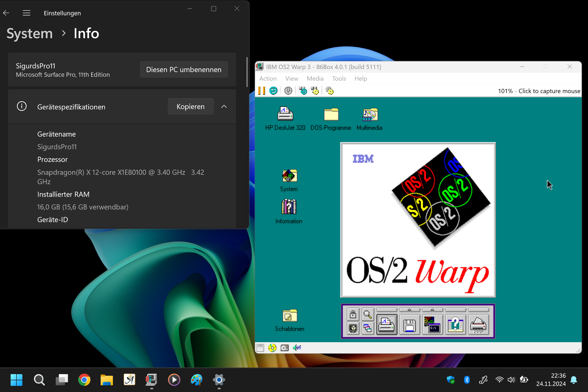Open the empty drawer above the LaunchPad help button
Image resolution: width=588 pixels, height=392 pixels.
click(455, 310)
